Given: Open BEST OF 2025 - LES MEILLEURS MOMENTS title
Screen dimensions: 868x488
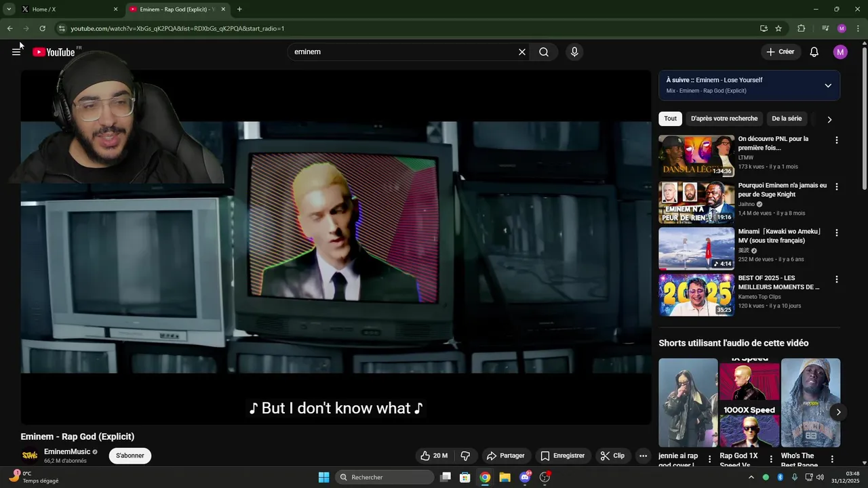Looking at the screenshot, I should (779, 283).
